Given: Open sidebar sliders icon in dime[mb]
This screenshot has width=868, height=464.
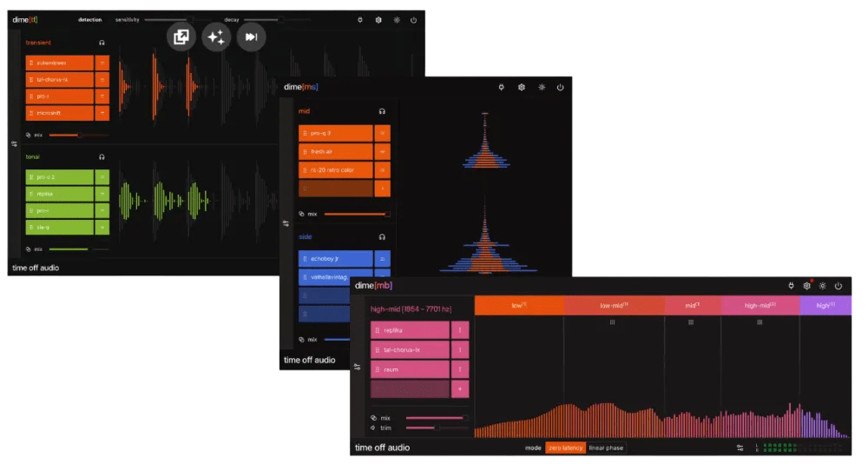Looking at the screenshot, I should click(358, 367).
